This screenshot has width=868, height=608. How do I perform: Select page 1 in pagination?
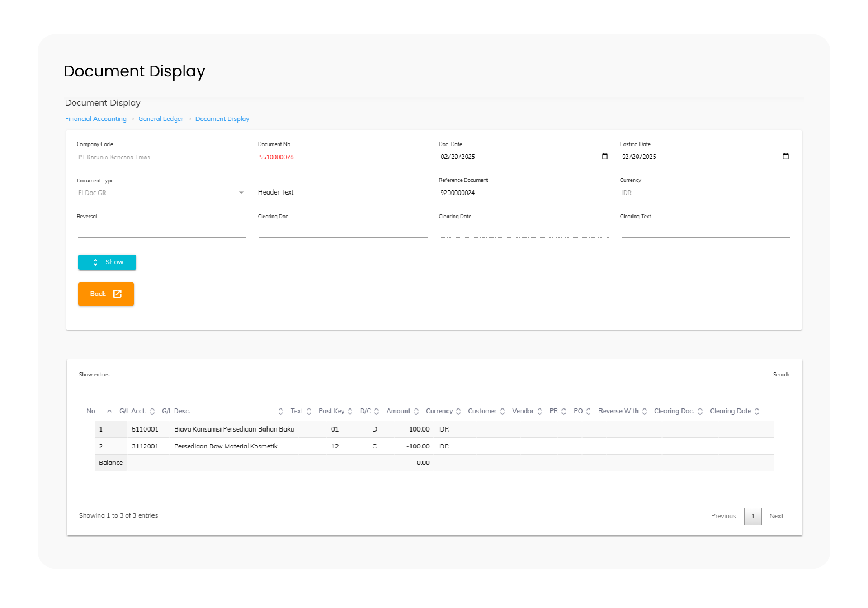click(753, 516)
